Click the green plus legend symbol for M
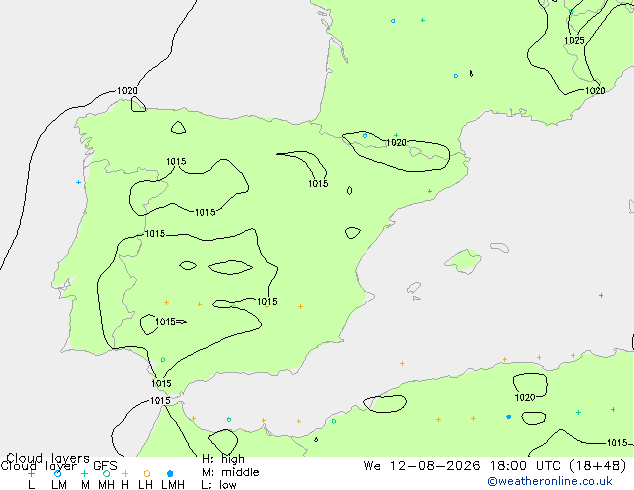634x490 pixels. (84, 473)
